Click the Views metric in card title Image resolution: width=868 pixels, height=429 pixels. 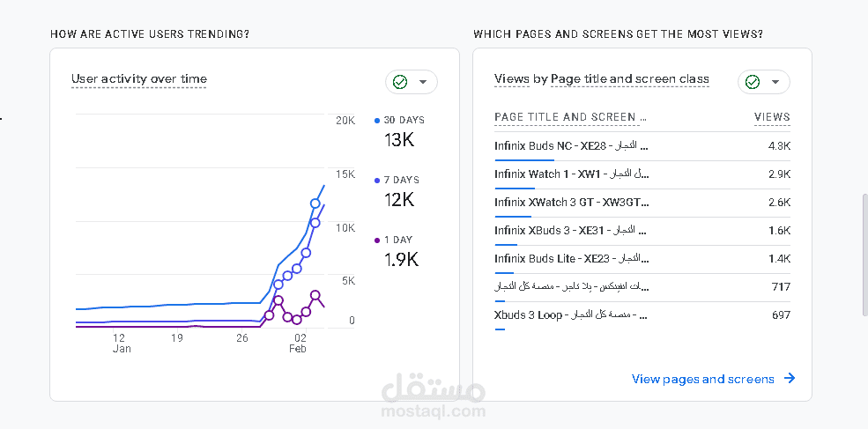[512, 79]
